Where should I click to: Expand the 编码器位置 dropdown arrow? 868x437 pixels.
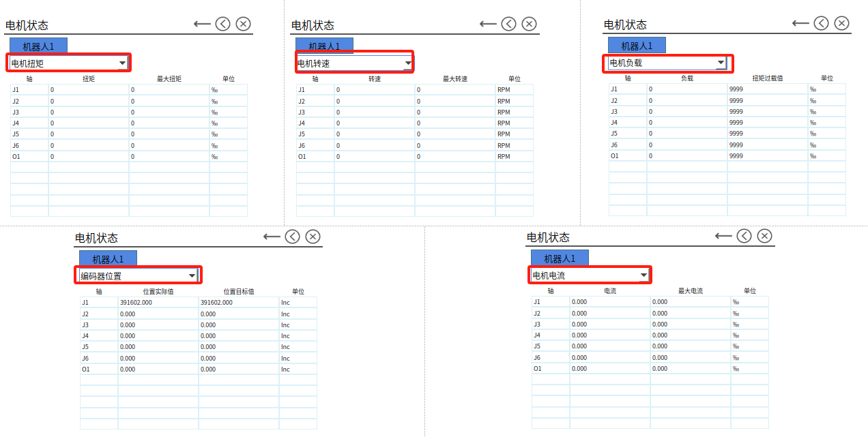coord(192,275)
